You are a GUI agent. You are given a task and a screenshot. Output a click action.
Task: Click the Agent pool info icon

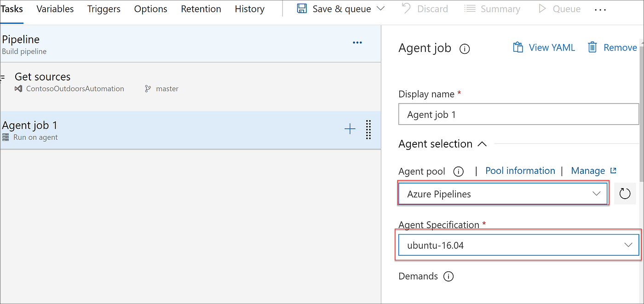458,172
